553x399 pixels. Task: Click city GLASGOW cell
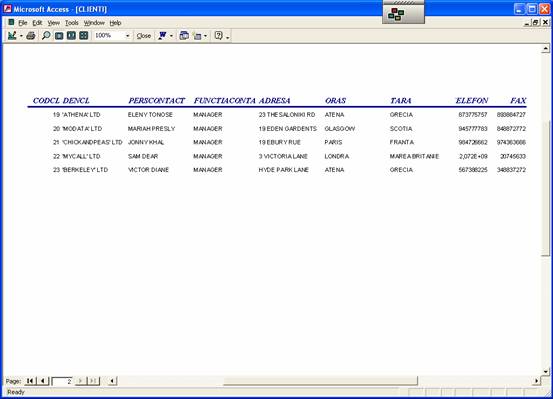(x=340, y=129)
